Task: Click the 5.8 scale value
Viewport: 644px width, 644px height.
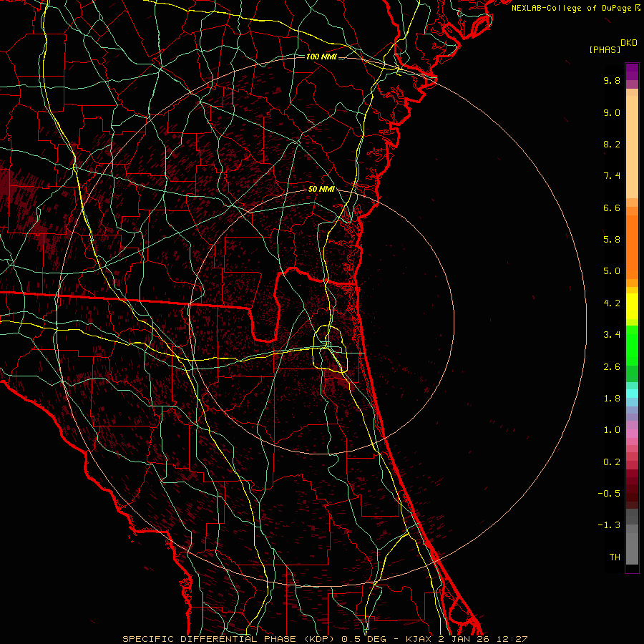Action: pos(612,240)
